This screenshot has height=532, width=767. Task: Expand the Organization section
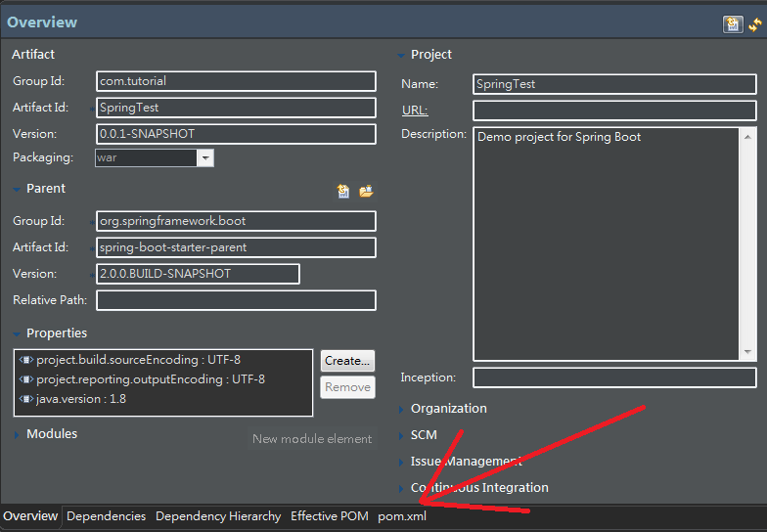point(401,409)
